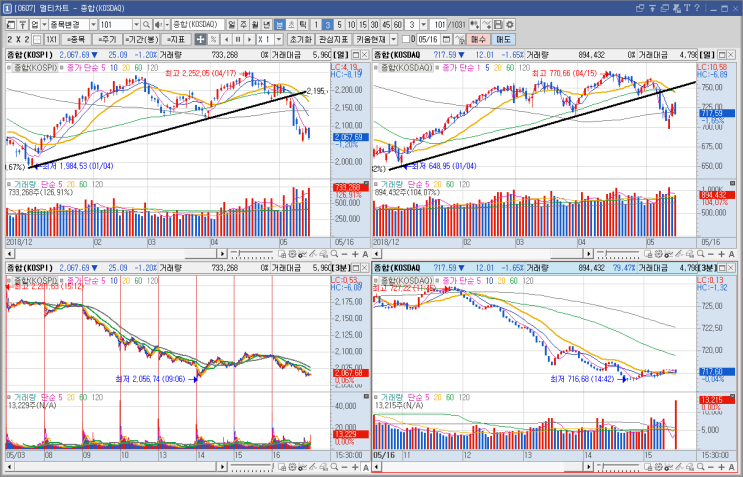This screenshot has height=477, width=743.
Task: Click the 2x2 grid layout icon
Action: click(x=37, y=39)
